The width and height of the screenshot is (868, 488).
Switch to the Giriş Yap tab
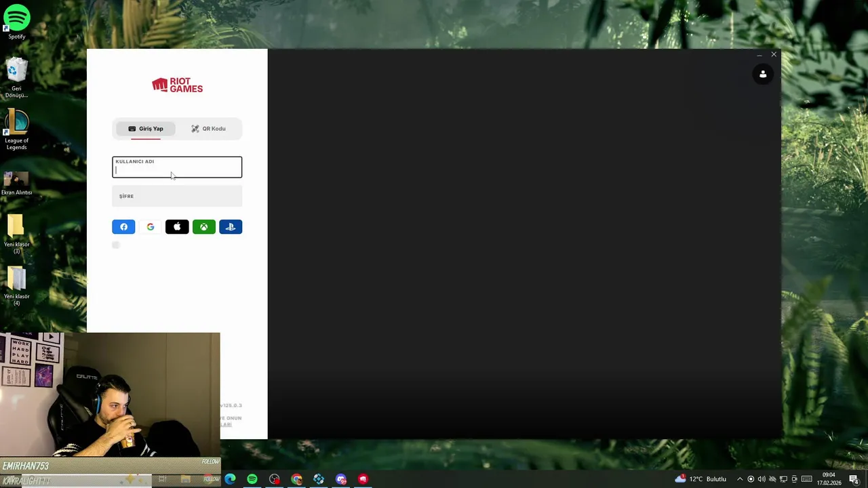(146, 129)
